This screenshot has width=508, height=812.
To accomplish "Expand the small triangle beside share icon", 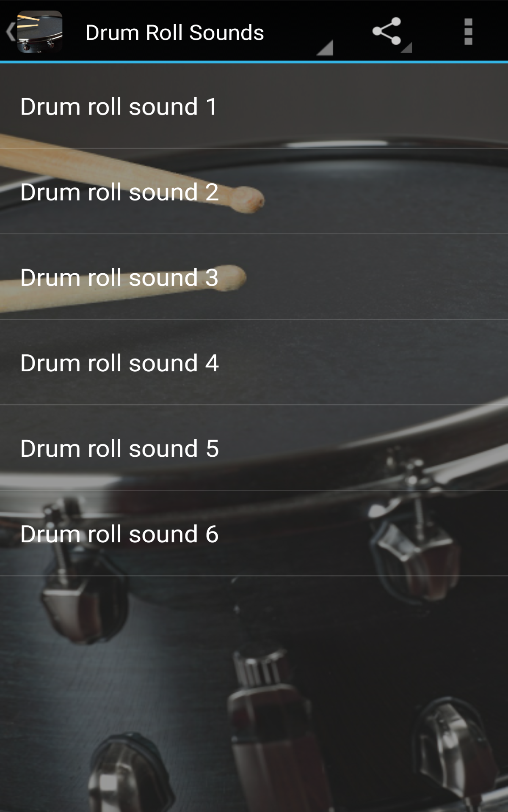I will [x=406, y=48].
